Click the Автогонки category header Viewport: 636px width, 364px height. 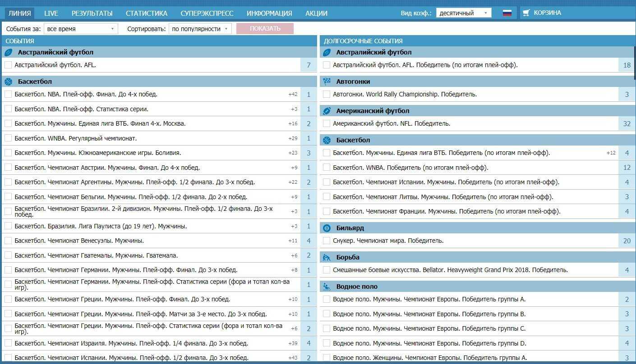477,82
